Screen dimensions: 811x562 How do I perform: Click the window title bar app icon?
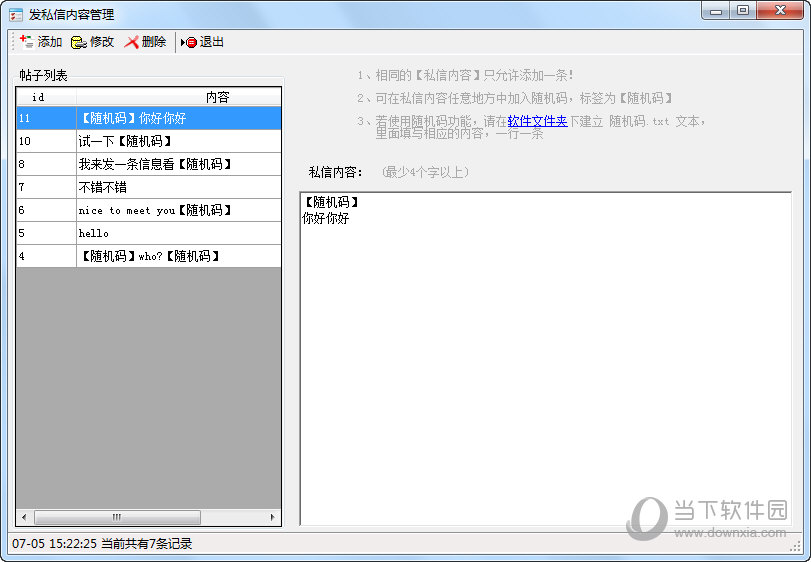16,15
